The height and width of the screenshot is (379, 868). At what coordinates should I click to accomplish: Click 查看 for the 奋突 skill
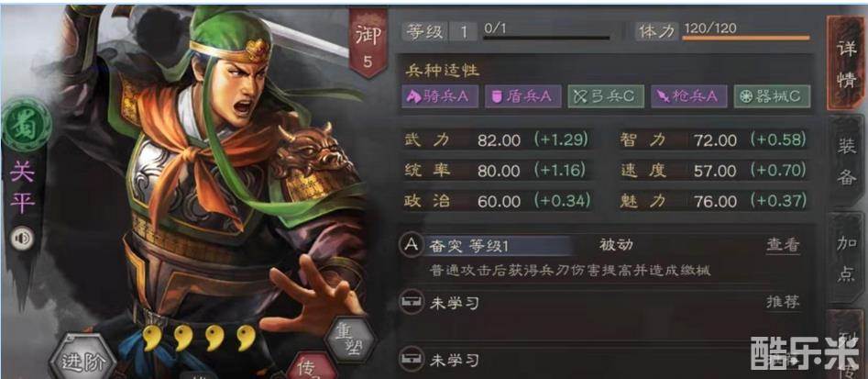tap(784, 245)
